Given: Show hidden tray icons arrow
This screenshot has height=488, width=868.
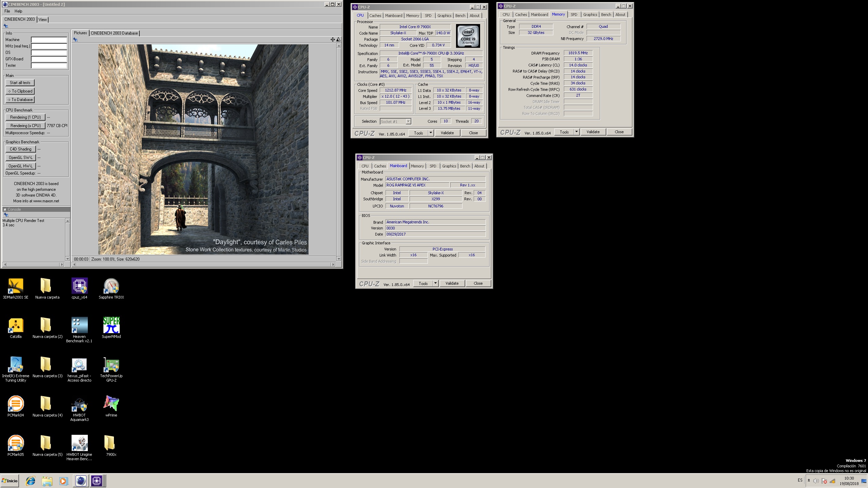Looking at the screenshot, I should coord(809,481).
